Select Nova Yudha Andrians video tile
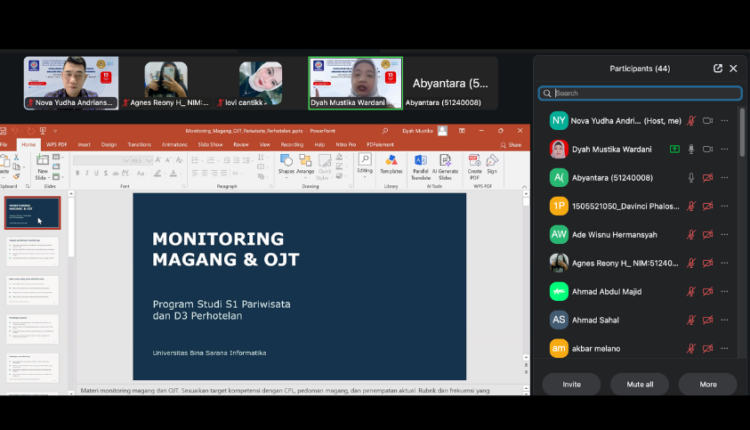750x430 pixels. (71, 83)
